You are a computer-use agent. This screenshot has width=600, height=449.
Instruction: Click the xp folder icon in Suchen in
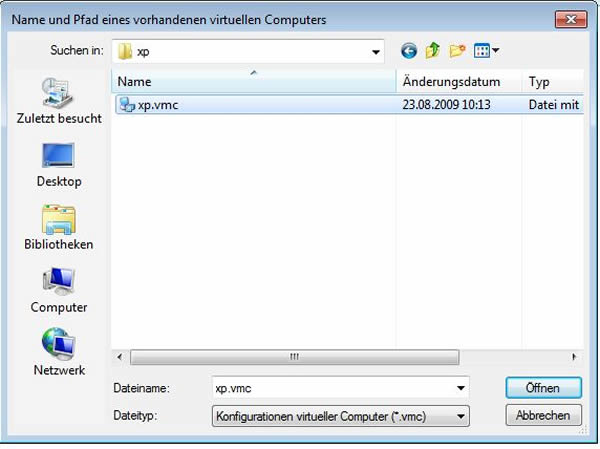pos(125,51)
